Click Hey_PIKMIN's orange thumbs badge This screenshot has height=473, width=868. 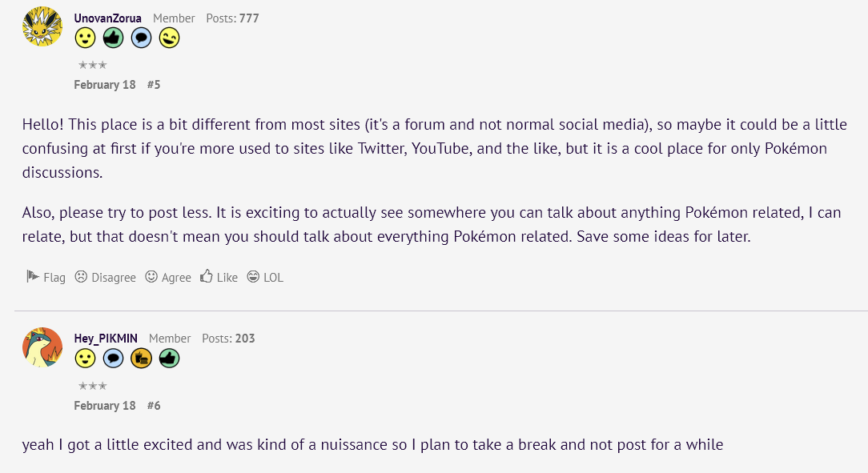tap(141, 359)
